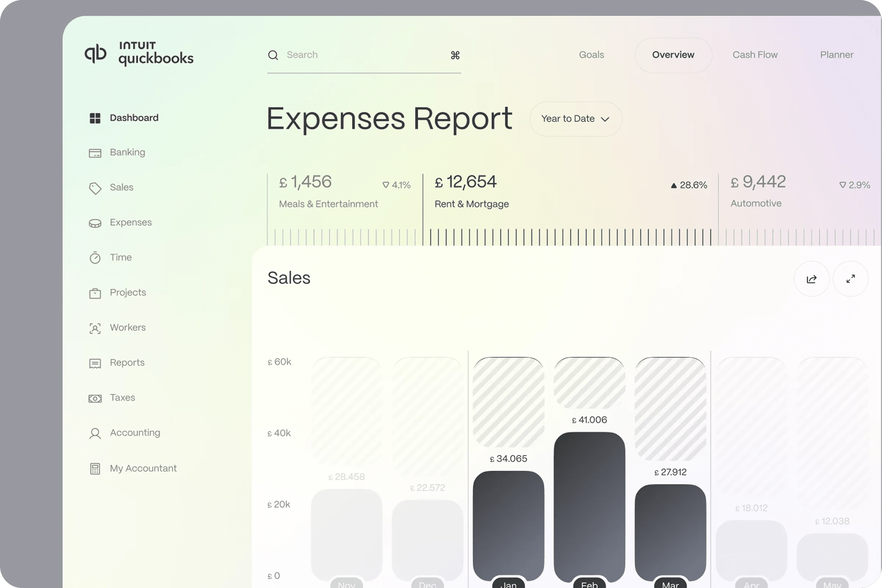Screen dimensions: 882x588
Task: Switch to the Cash Flow tab
Action: coord(754,55)
